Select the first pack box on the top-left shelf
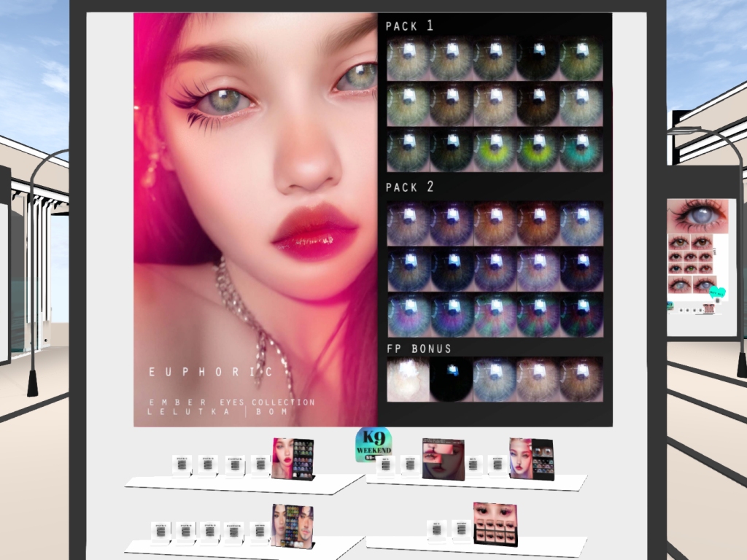Image resolution: width=747 pixels, height=560 pixels. coord(182,464)
